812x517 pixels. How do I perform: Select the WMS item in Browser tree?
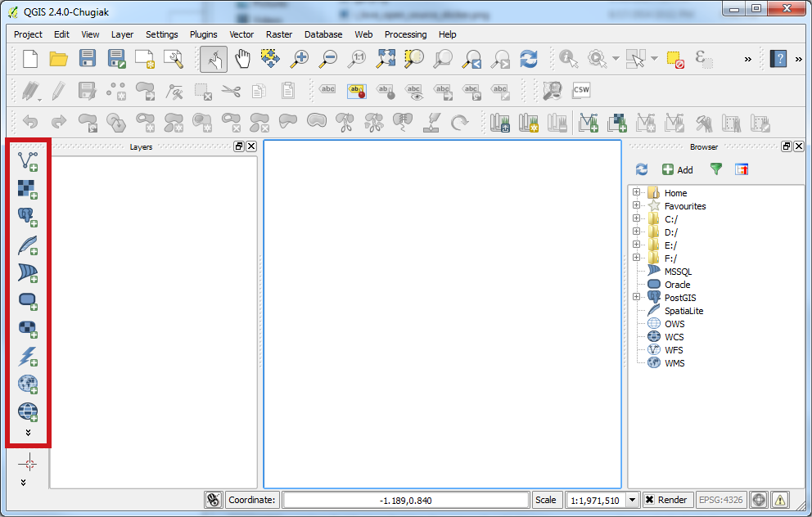click(x=674, y=363)
